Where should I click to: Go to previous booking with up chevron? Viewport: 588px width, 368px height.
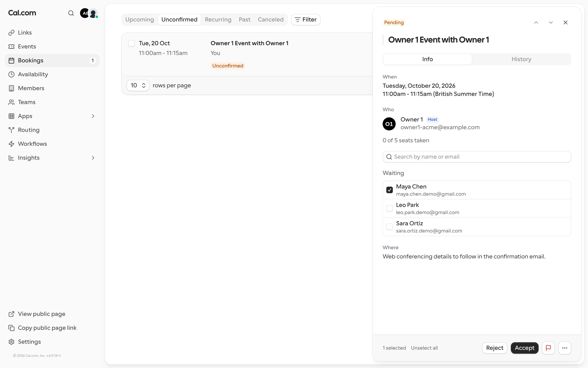(x=536, y=22)
